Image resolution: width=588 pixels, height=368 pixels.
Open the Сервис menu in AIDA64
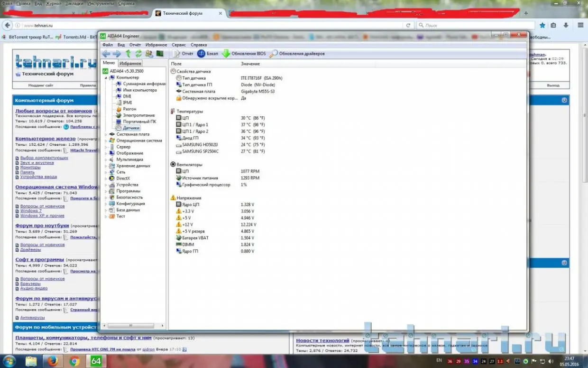[178, 45]
